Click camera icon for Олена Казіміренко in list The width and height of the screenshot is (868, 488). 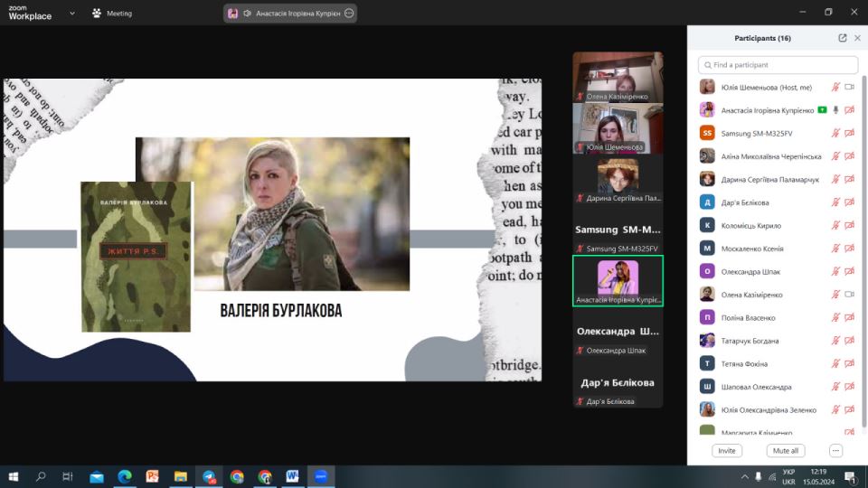click(849, 295)
